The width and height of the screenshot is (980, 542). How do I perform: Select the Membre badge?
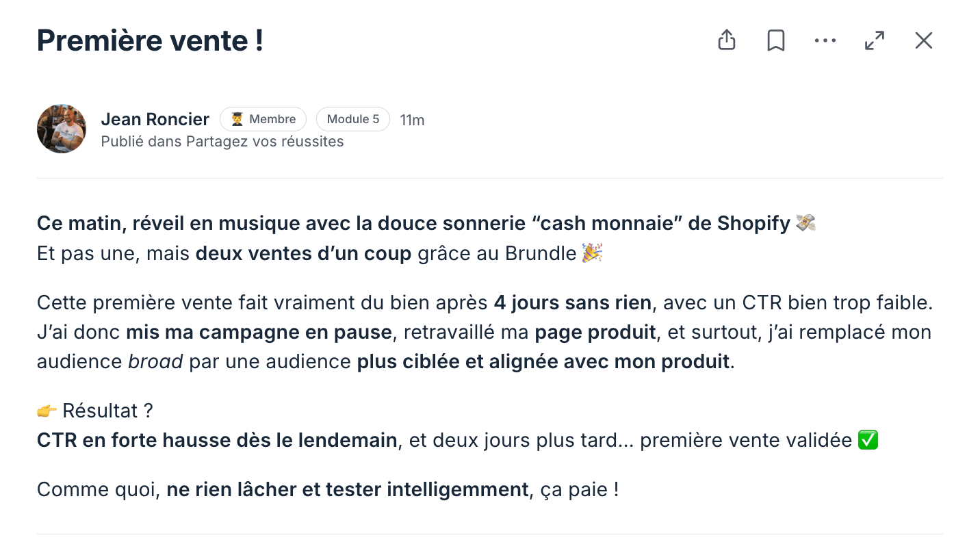pyautogui.click(x=263, y=119)
